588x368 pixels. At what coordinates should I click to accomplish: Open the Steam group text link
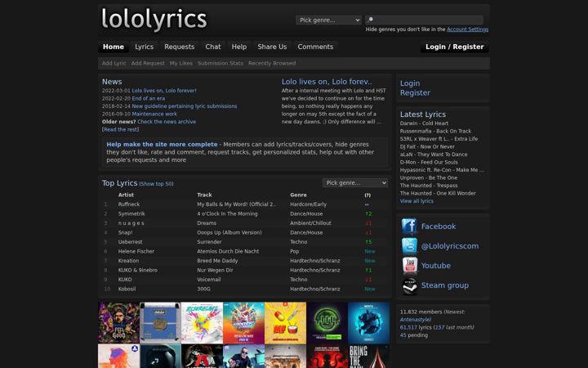coord(445,285)
